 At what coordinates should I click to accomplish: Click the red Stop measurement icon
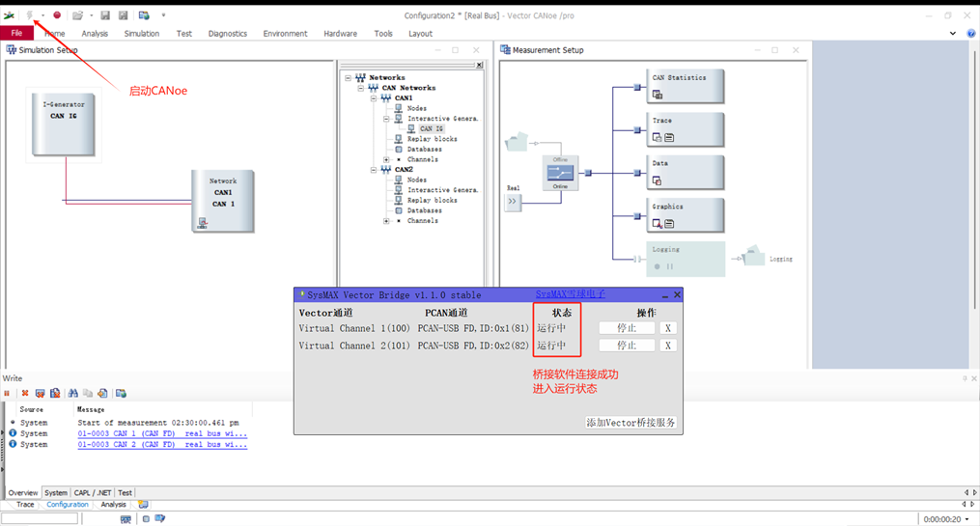57,15
